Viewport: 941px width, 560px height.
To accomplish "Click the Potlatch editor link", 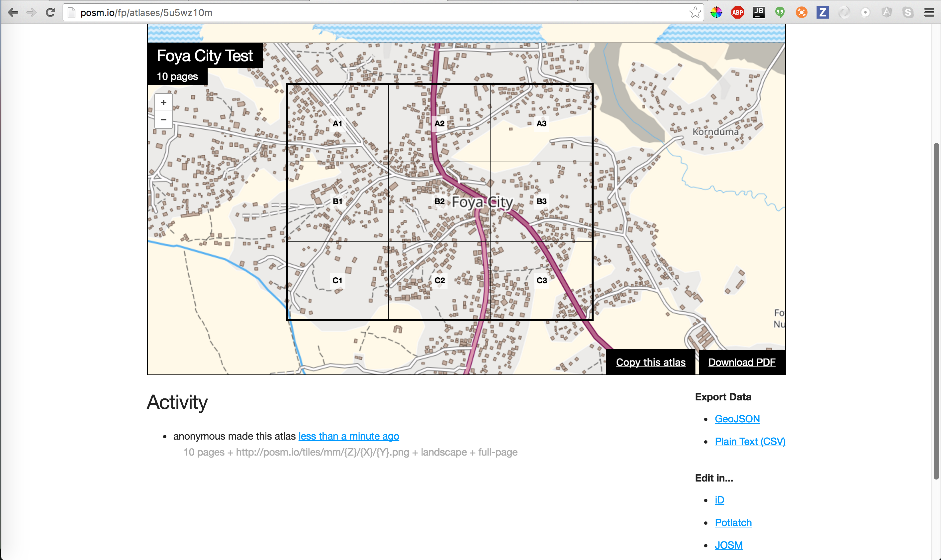I will (732, 521).
